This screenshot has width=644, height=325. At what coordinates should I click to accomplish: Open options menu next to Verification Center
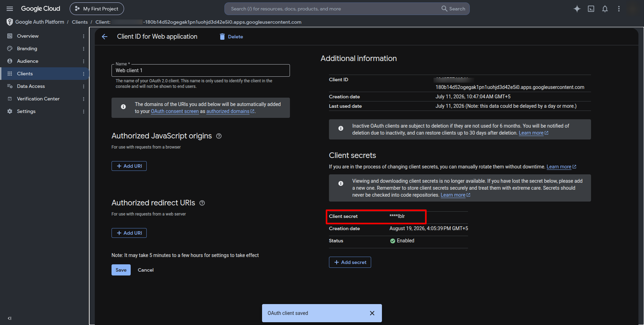(84, 99)
